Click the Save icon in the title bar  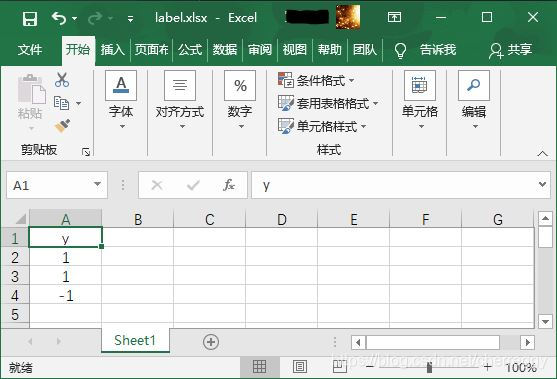30,18
